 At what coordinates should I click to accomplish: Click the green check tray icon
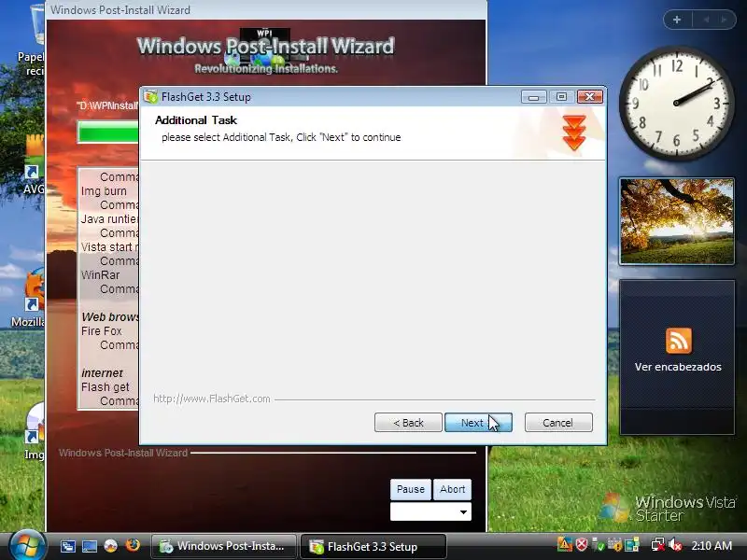(x=599, y=544)
